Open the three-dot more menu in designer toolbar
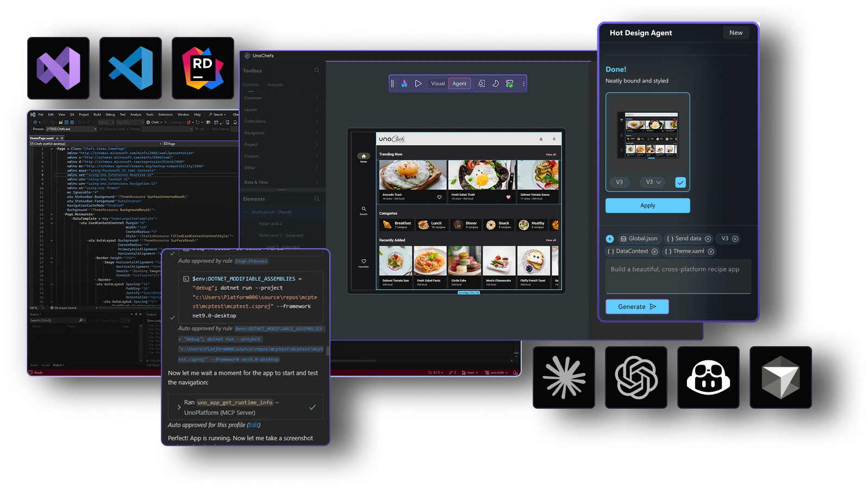 coord(523,84)
